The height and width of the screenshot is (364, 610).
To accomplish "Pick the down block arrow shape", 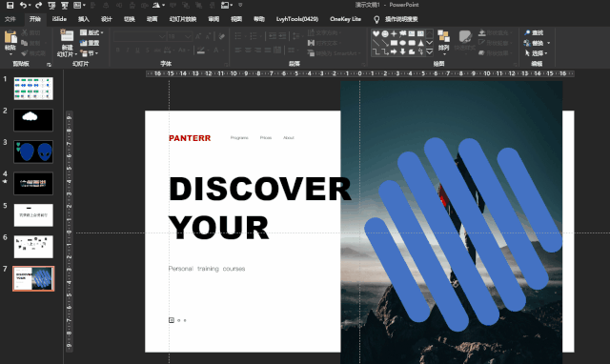I will click(x=402, y=51).
